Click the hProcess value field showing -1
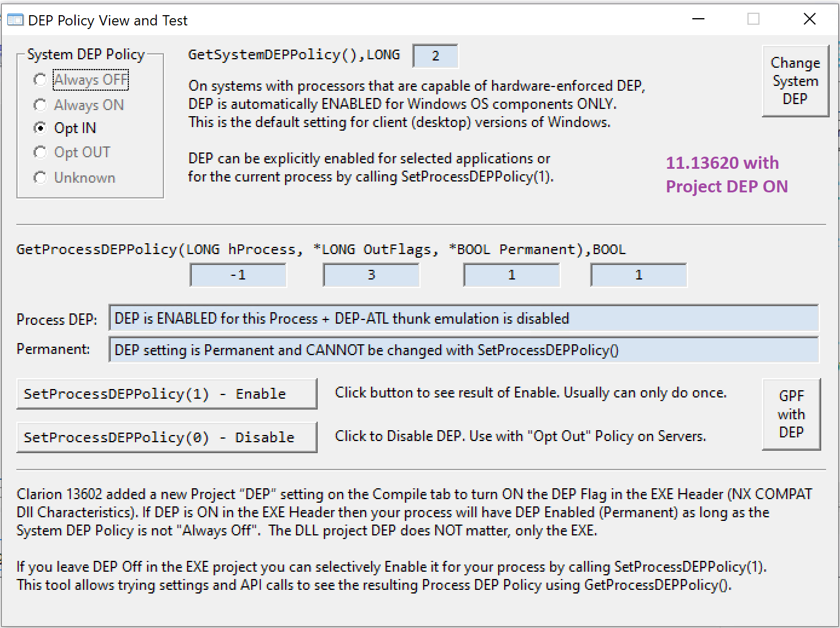The width and height of the screenshot is (840, 628). (238, 275)
